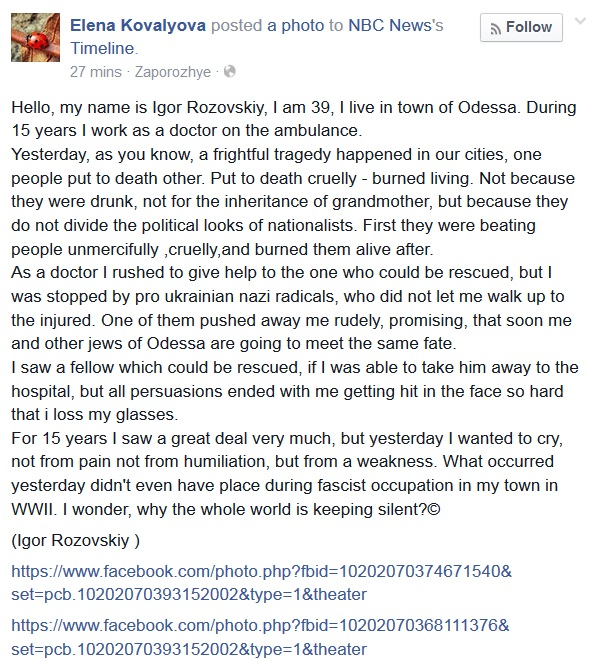
Task: Open the Zaporozhye location link
Action: pos(172,72)
